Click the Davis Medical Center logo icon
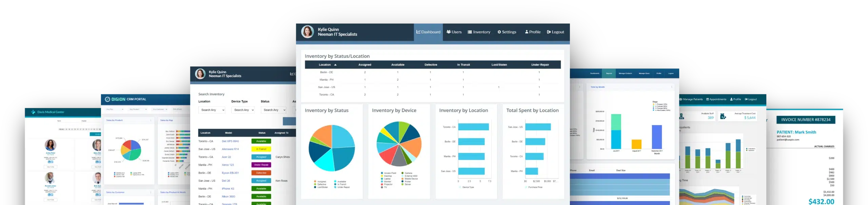 click(x=33, y=112)
